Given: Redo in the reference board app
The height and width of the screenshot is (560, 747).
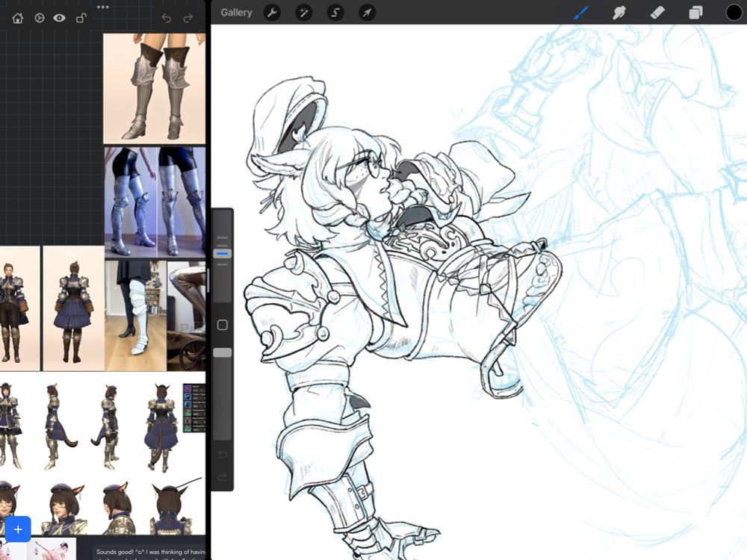Looking at the screenshot, I should coord(188,18).
